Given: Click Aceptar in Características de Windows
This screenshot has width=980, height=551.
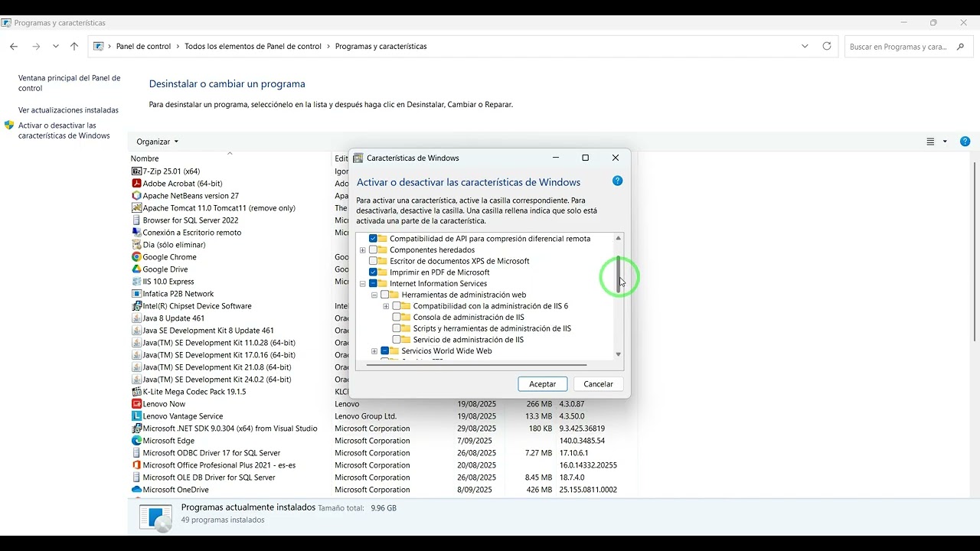Looking at the screenshot, I should pos(543,384).
